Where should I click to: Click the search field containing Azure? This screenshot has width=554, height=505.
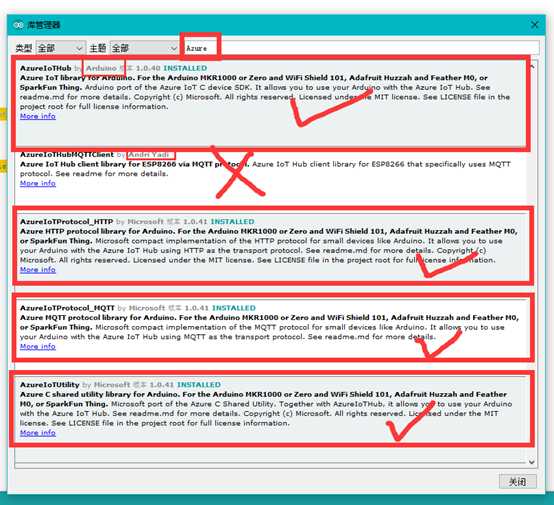360,48
